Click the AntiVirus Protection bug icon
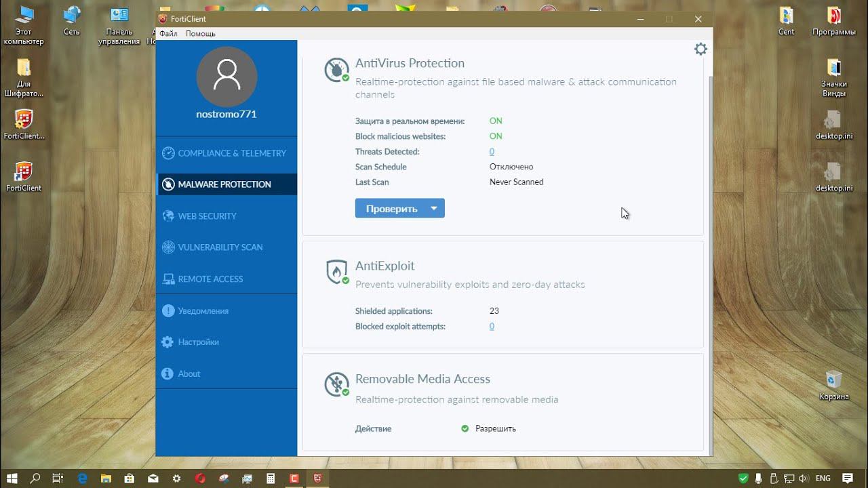 pos(336,70)
